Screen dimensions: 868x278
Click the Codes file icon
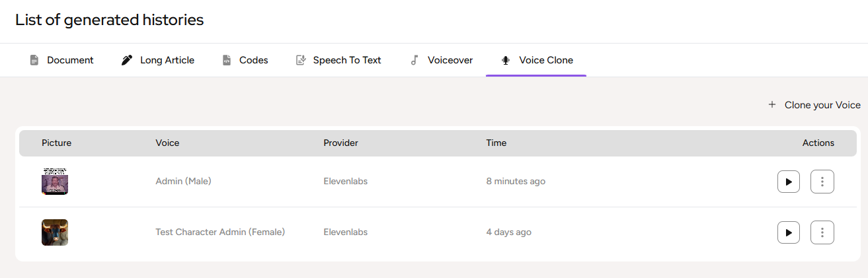[x=227, y=60]
